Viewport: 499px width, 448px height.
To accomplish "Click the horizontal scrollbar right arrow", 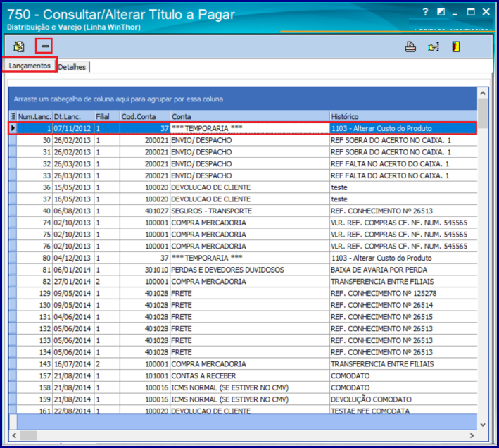I will pos(472,435).
